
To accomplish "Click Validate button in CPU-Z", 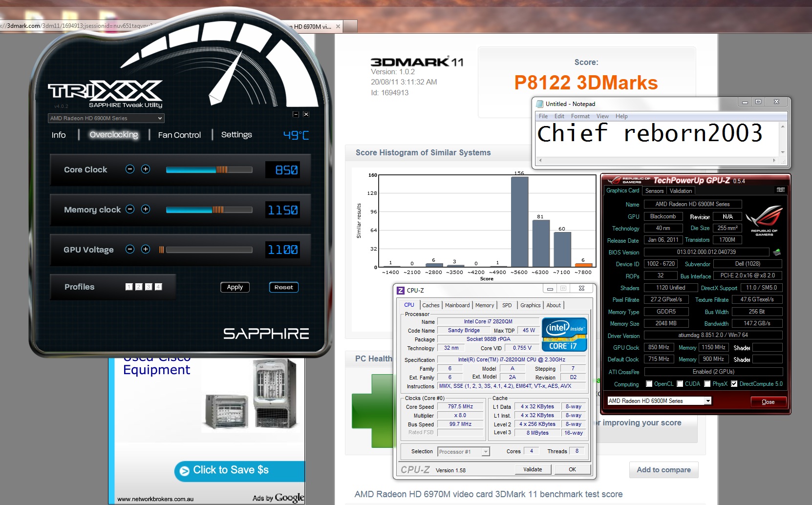I will click(x=533, y=469).
